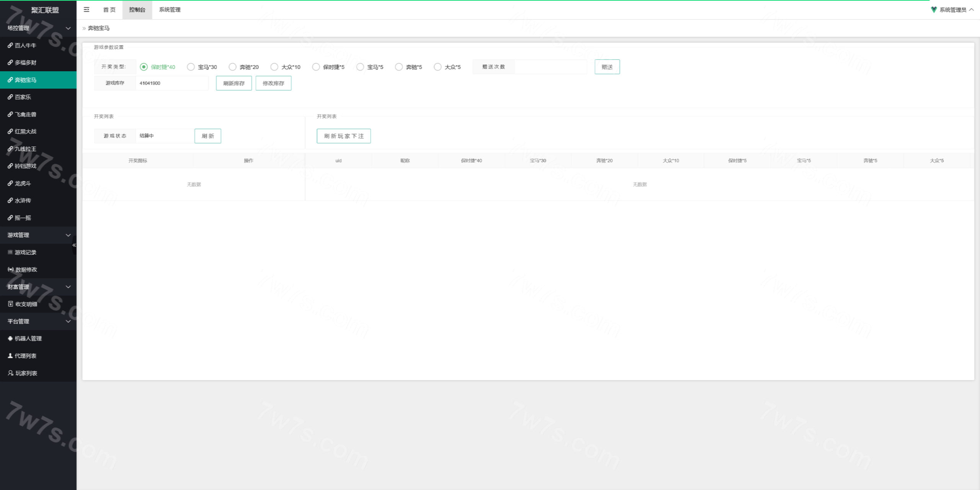Open 收支明细 sidebar item

coord(26,304)
